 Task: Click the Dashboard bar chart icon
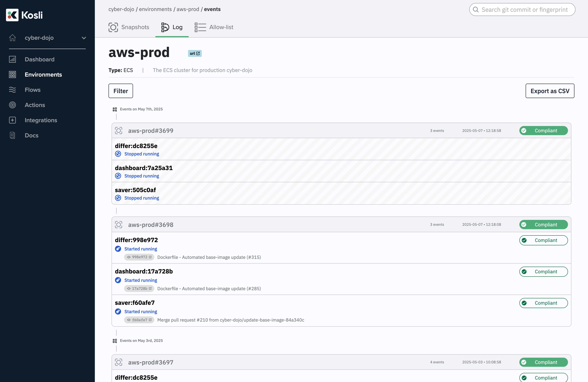click(x=12, y=59)
